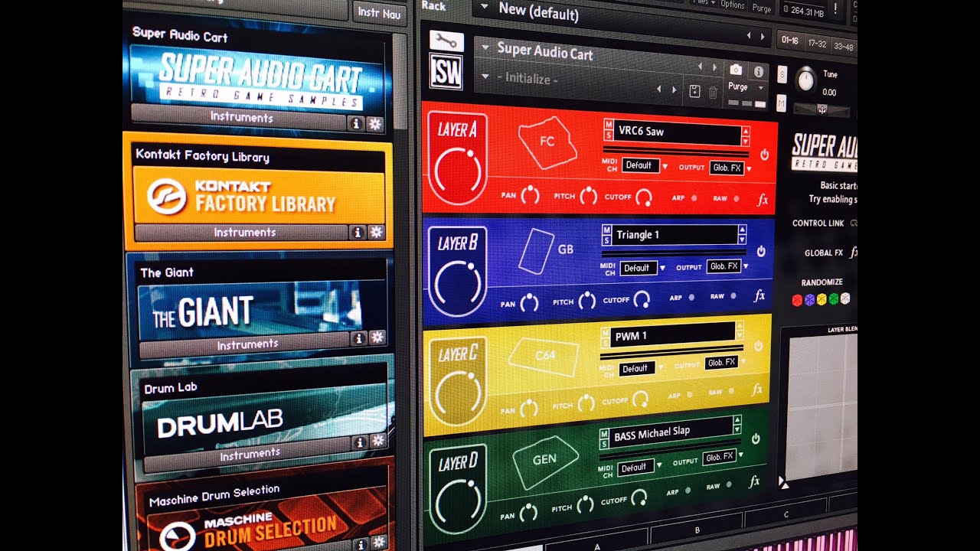
Task: Open the Options menu
Action: point(732,5)
